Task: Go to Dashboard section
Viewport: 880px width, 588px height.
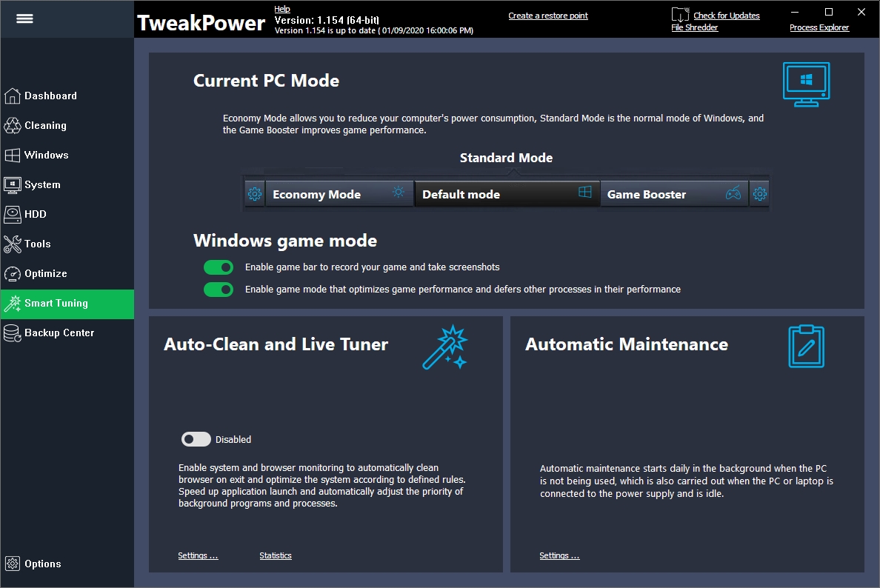Action: (x=67, y=96)
